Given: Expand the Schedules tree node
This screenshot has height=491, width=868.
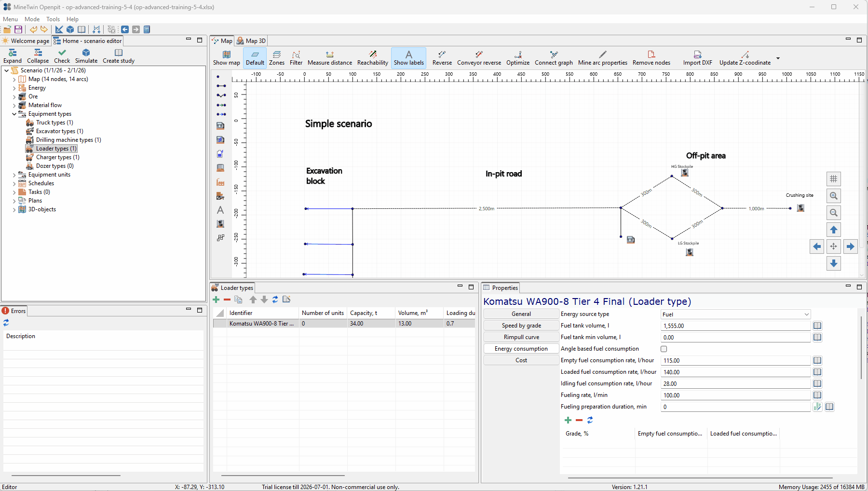Looking at the screenshot, I should tap(14, 183).
